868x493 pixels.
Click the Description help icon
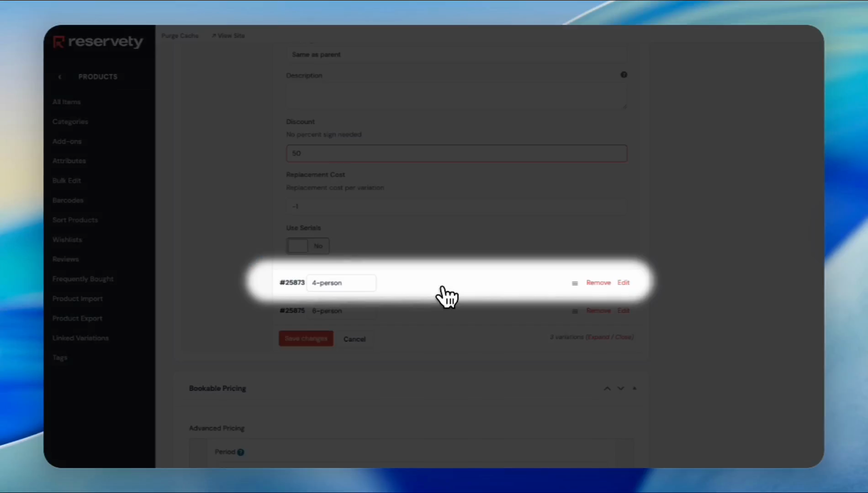pos(624,75)
